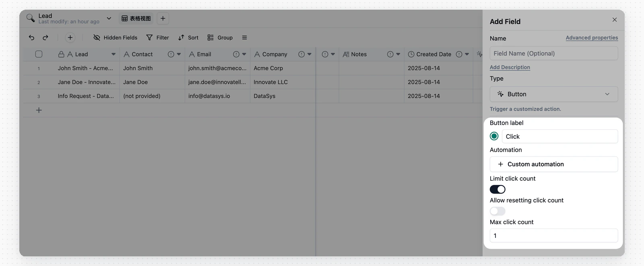This screenshot has width=644, height=266.
Task: Click sparkle icon in Type dropdown
Action: [500, 94]
